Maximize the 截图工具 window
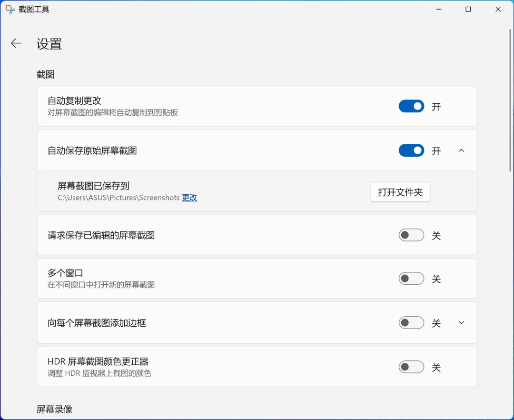Screen dimensions: 514x420 pyautogui.click(x=468, y=9)
